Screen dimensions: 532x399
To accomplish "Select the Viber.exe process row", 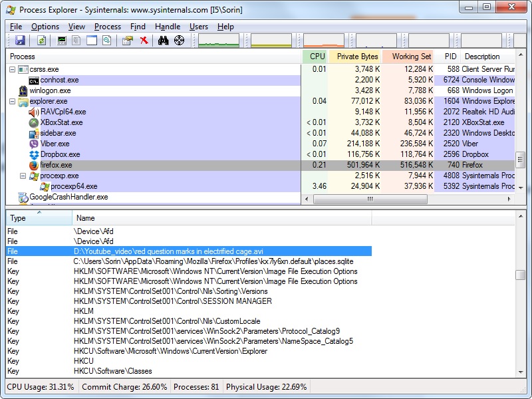I will tap(260, 144).
